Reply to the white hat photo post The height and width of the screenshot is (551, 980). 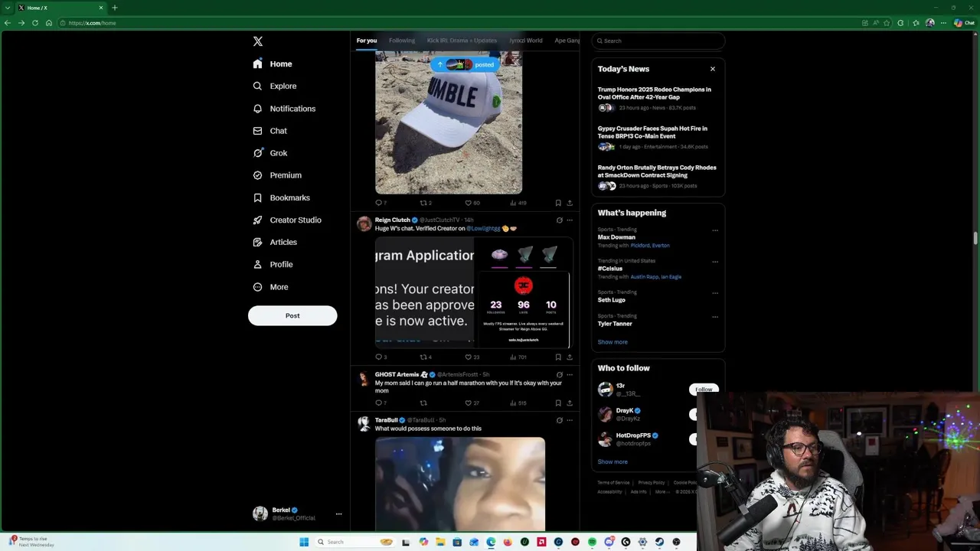coord(378,203)
